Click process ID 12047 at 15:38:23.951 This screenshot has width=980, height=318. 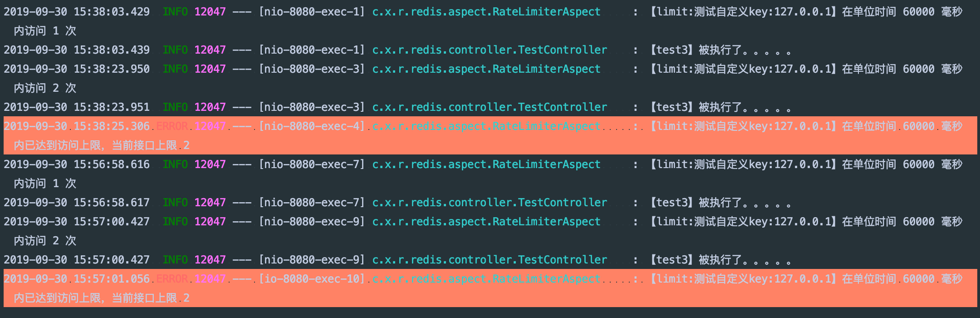(210, 107)
